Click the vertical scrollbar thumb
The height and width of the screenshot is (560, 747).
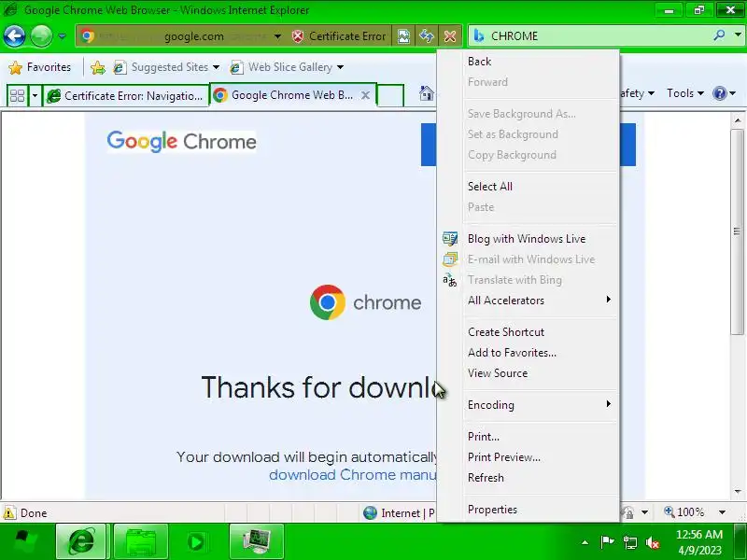pyautogui.click(x=737, y=231)
